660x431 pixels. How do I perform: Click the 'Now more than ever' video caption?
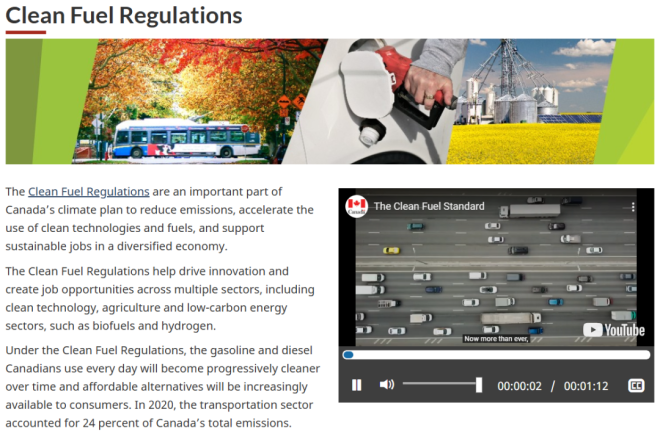[495, 338]
